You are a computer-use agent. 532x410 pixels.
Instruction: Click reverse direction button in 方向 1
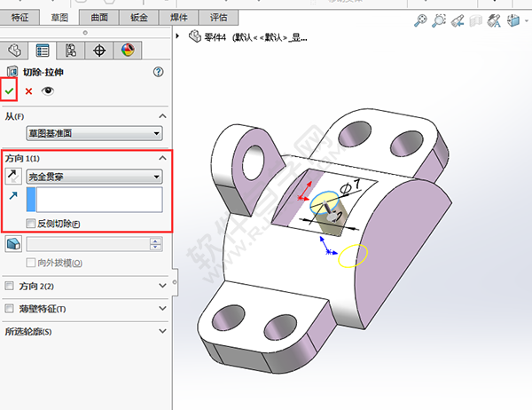pos(13,177)
